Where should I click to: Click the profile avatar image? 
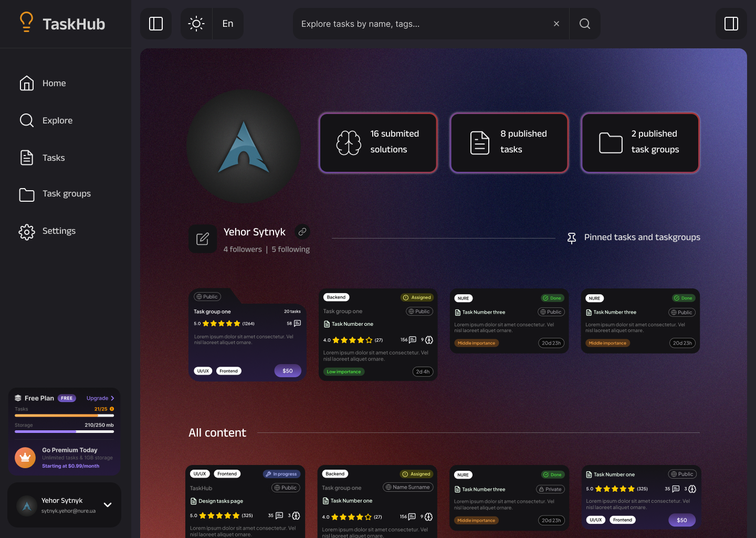click(244, 147)
